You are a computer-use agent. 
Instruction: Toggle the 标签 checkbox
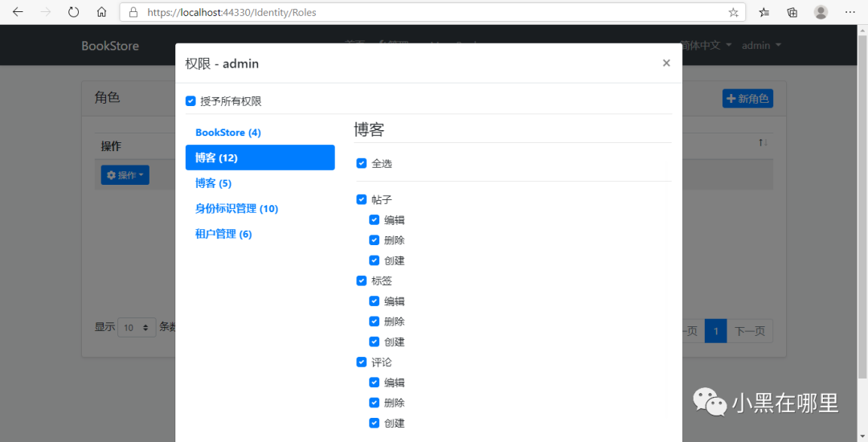362,280
